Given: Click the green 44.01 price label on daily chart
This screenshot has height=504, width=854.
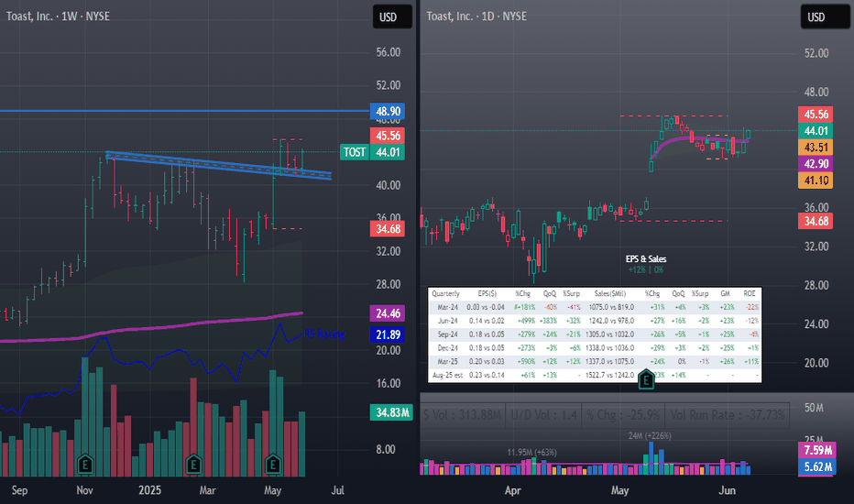Looking at the screenshot, I should 816,131.
